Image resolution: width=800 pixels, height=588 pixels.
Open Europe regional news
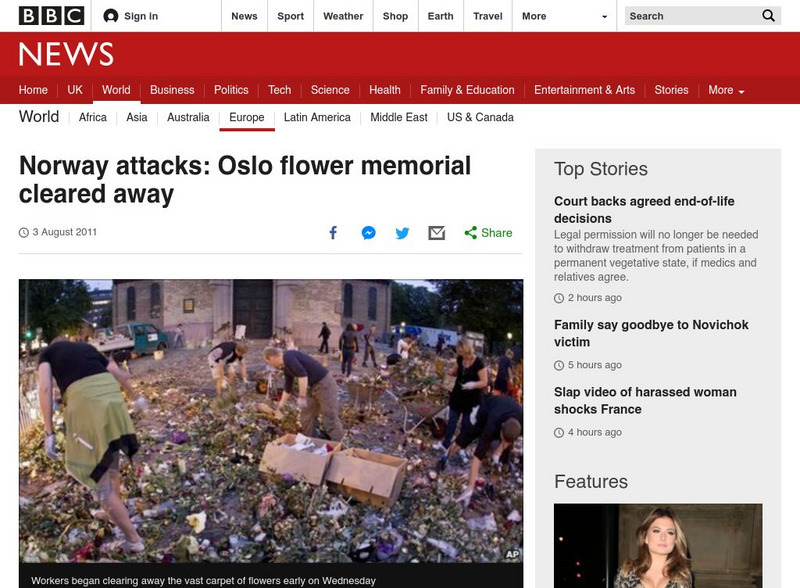click(x=247, y=117)
